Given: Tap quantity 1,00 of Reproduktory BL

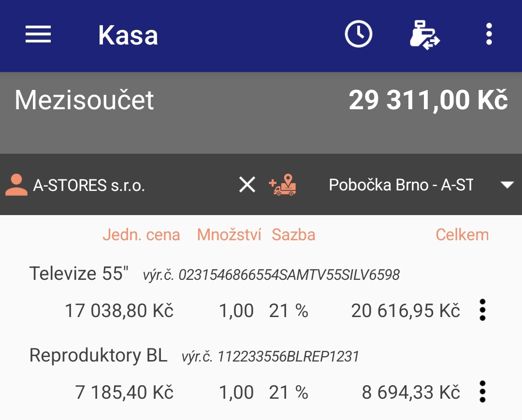Looking at the screenshot, I should tap(236, 392).
